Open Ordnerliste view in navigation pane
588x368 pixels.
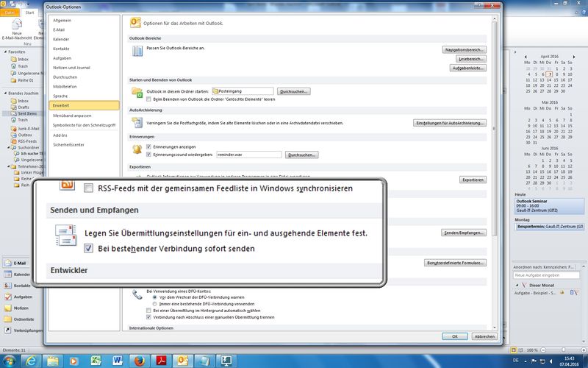click(24, 319)
